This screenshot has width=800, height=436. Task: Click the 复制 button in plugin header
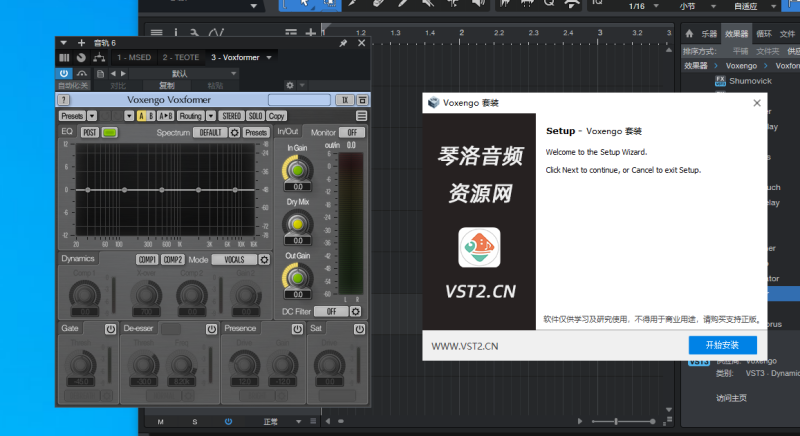[x=167, y=86]
